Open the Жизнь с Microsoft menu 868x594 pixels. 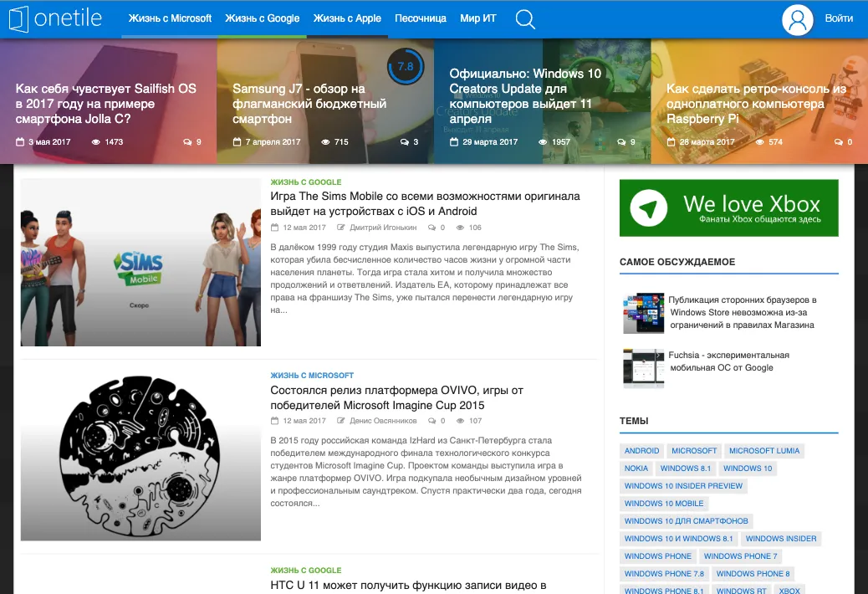(170, 18)
